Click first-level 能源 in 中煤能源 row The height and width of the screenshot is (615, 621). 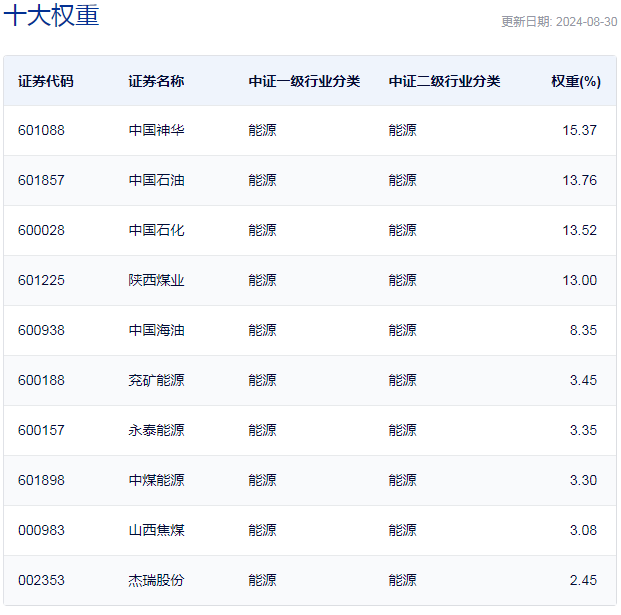coord(262,480)
